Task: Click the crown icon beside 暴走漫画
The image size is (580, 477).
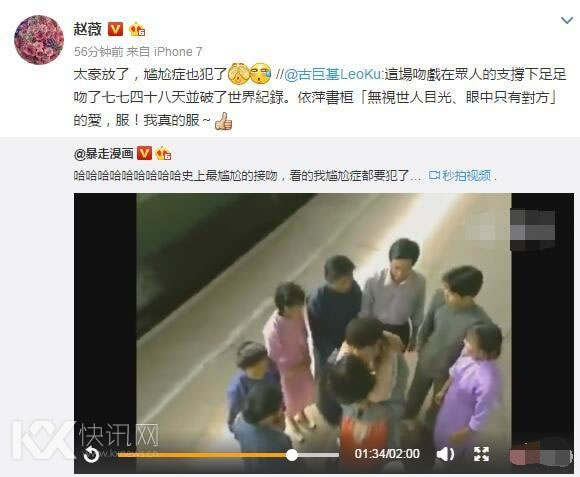Action: (163, 153)
